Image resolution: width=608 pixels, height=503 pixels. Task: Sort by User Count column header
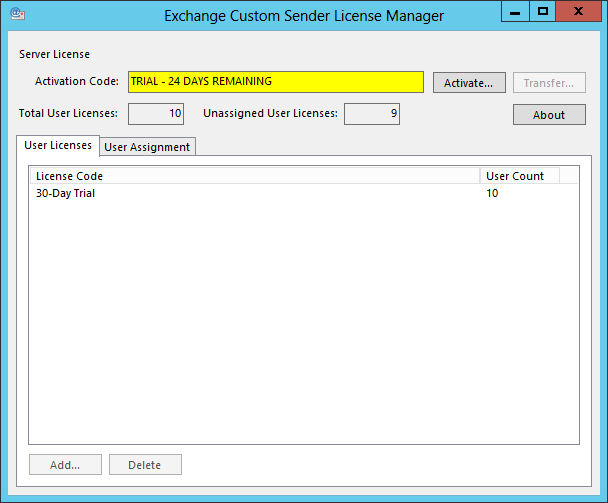(x=520, y=176)
